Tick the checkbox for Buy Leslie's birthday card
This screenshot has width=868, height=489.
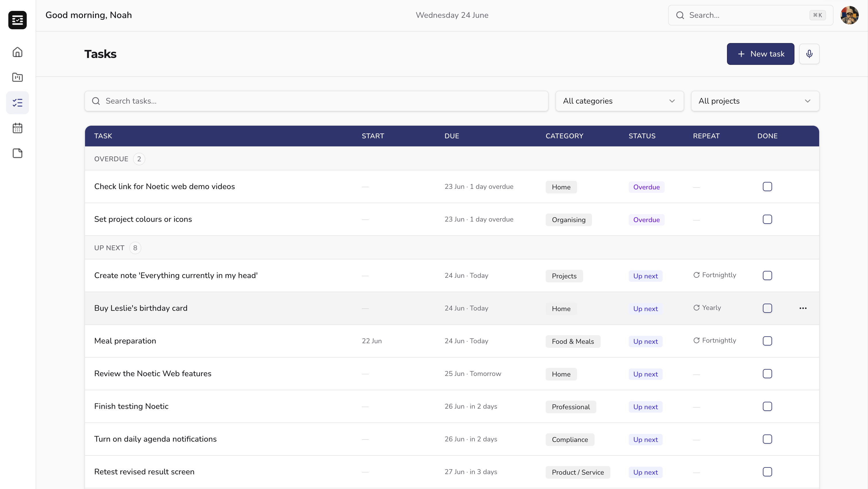coord(767,308)
